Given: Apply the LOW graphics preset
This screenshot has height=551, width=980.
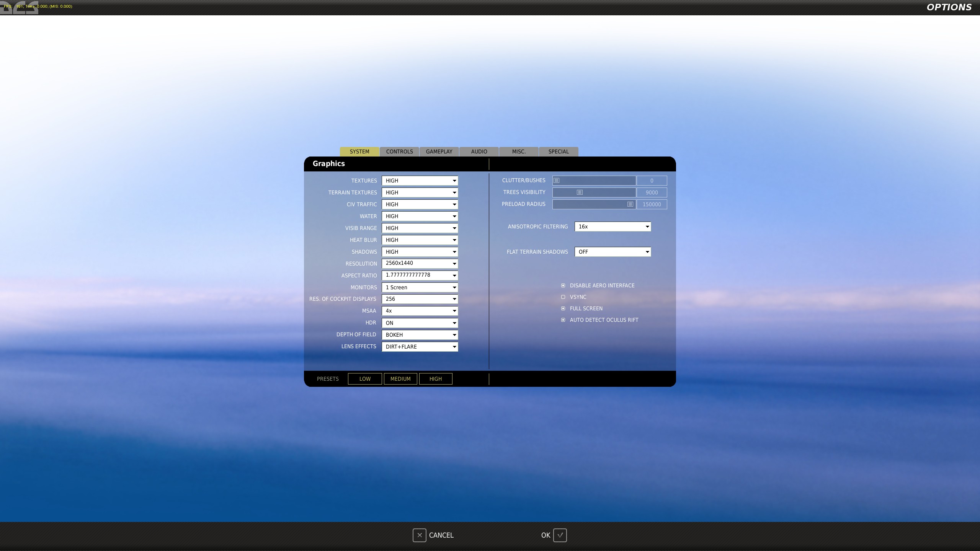Looking at the screenshot, I should (365, 379).
